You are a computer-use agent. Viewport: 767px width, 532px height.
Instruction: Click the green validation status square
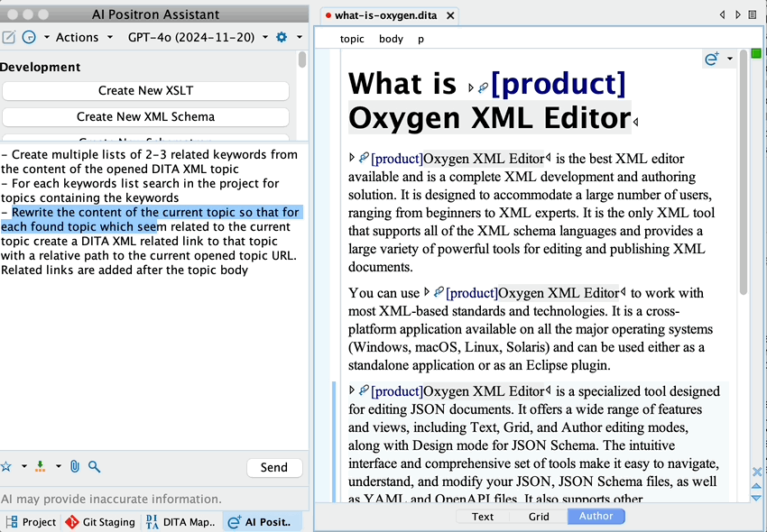756,54
